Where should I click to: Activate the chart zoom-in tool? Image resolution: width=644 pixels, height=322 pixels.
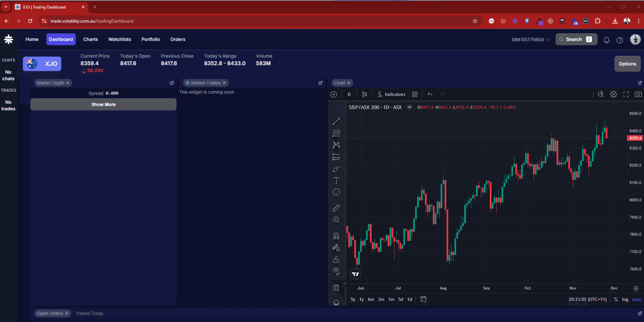tap(336, 220)
